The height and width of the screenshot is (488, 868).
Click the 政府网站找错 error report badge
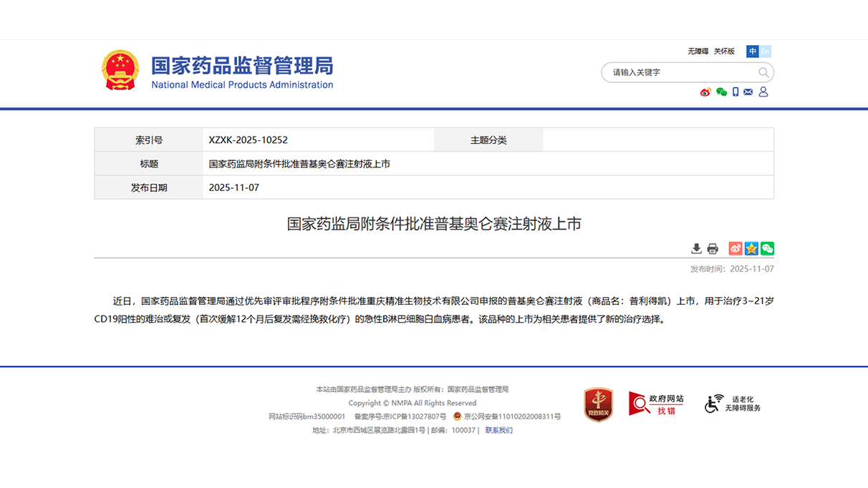click(x=655, y=404)
